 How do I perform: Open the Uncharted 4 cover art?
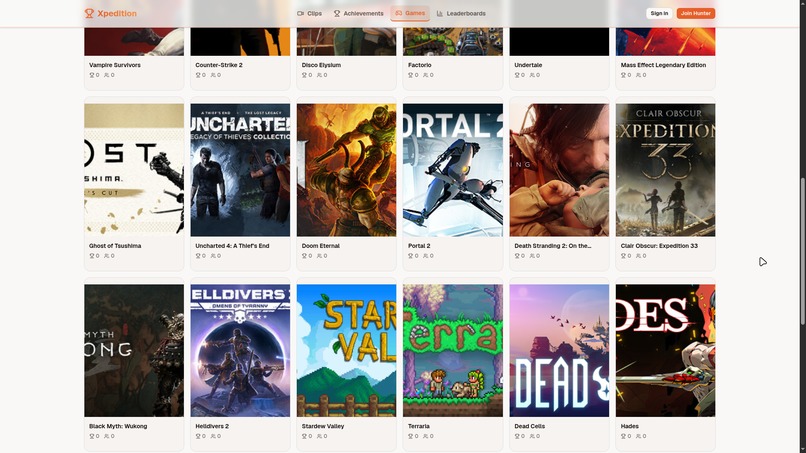point(240,170)
